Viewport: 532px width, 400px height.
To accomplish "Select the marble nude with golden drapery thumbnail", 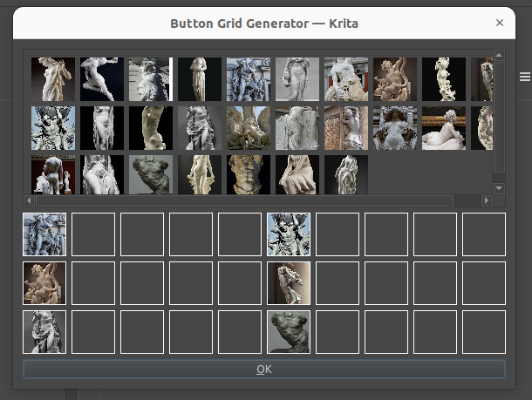I will [53, 79].
